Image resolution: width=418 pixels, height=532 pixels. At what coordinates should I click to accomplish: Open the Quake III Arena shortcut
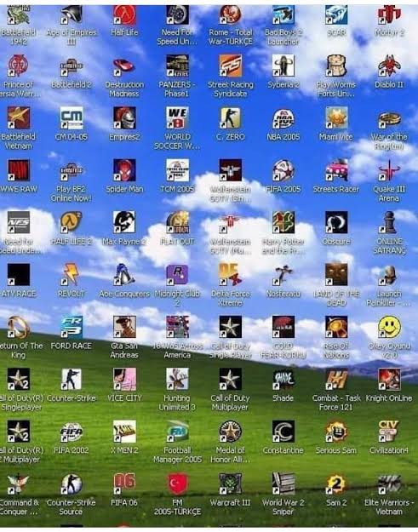click(389, 170)
